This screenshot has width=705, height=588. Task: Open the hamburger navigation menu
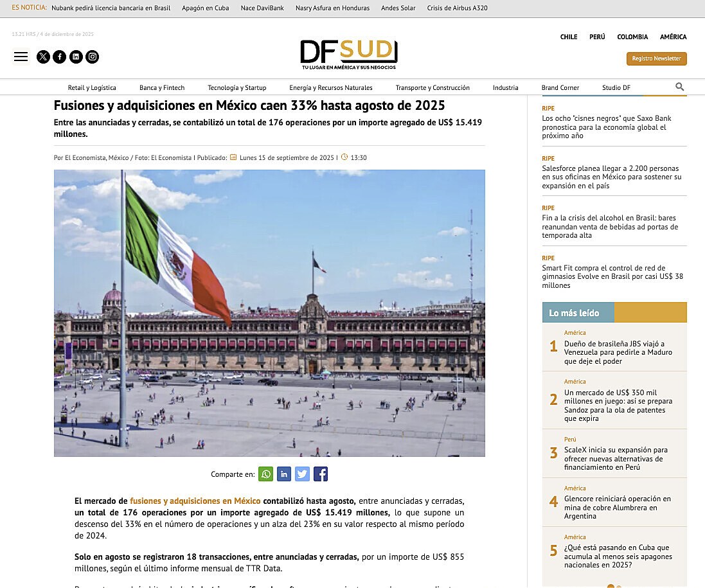(x=21, y=57)
